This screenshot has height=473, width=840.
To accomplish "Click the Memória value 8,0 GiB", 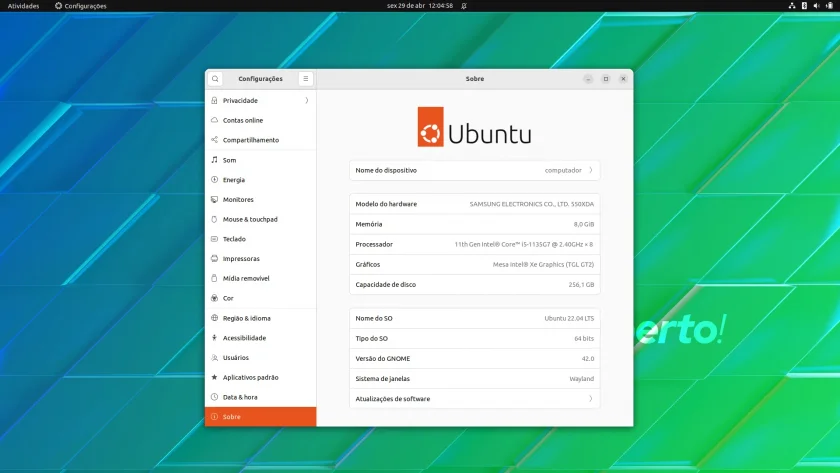I will [584, 224].
